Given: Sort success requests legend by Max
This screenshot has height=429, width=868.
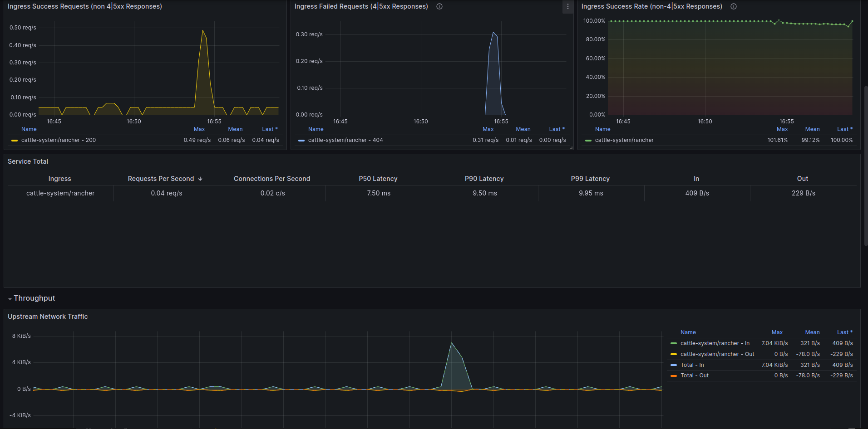Looking at the screenshot, I should [x=199, y=129].
